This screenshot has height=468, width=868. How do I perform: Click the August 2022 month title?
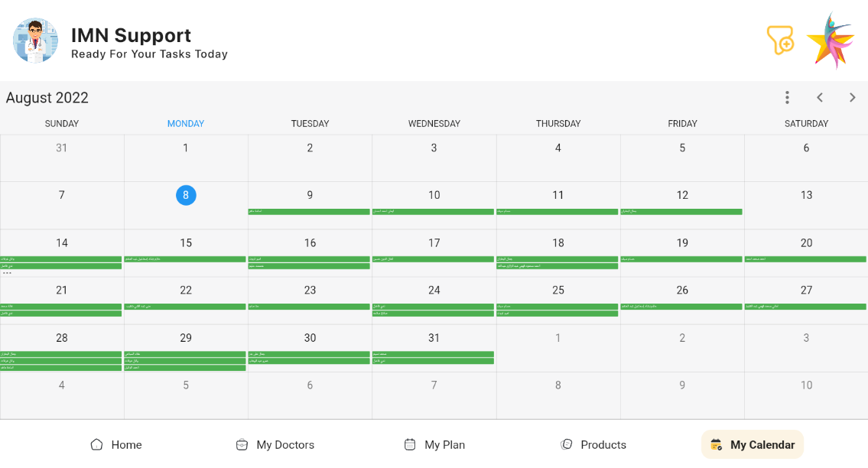47,98
